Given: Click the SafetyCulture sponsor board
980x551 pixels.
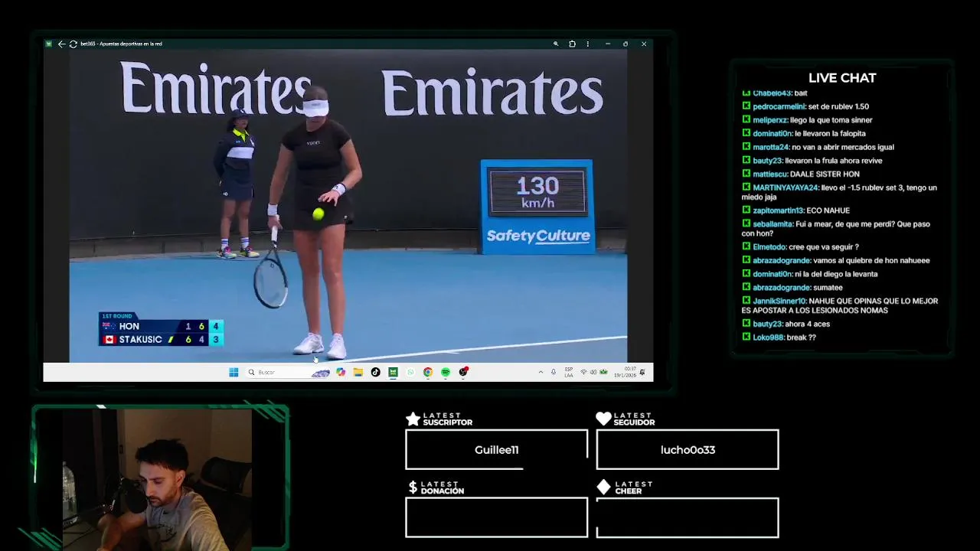Looking at the screenshot, I should [538, 236].
